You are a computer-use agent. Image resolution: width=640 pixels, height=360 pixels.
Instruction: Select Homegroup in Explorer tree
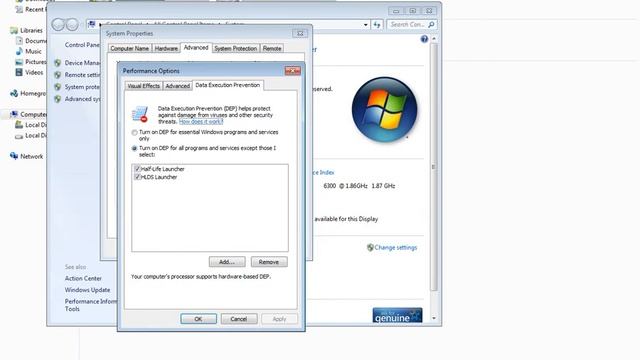click(33, 94)
